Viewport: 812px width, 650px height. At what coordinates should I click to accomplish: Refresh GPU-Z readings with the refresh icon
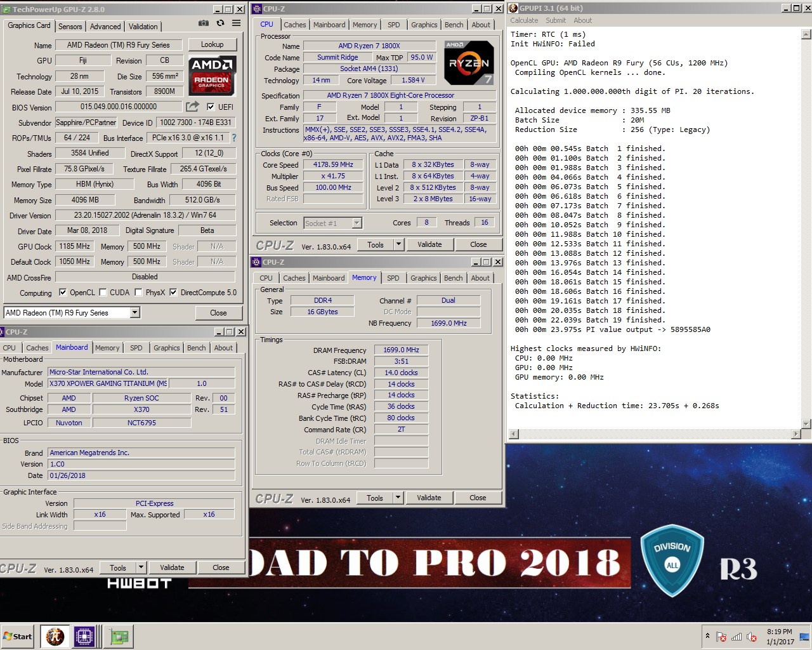pos(220,23)
